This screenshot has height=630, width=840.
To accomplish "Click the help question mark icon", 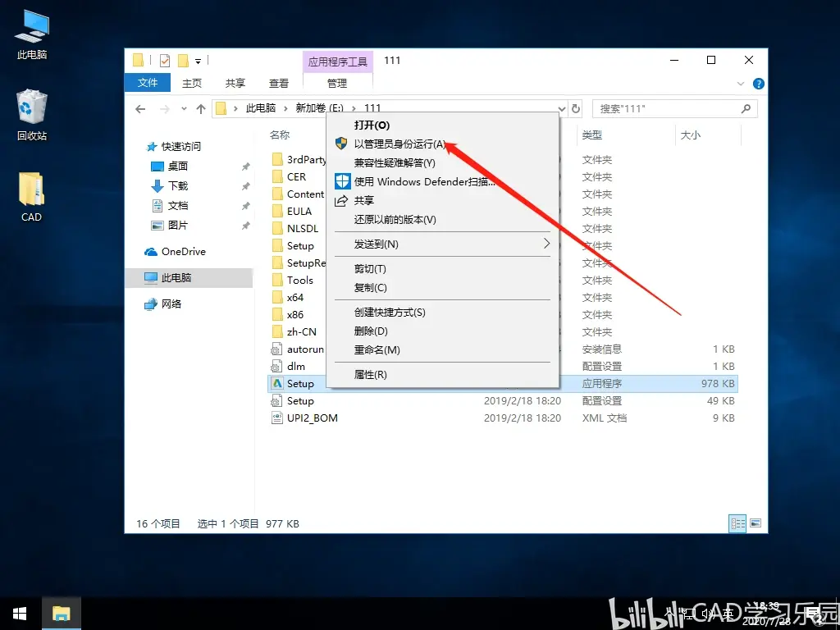I will 759,84.
